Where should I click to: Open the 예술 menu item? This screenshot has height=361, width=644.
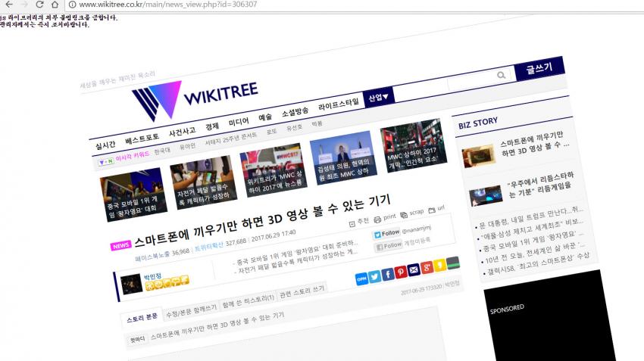tap(265, 117)
